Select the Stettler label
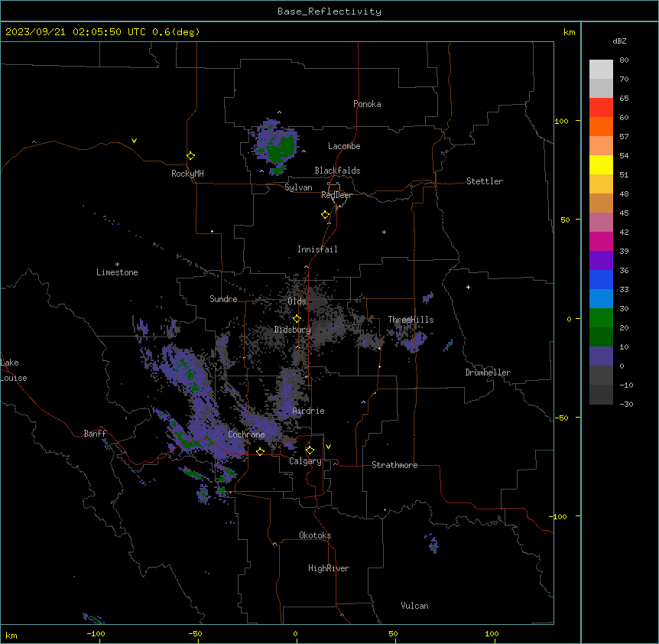The width and height of the screenshot is (659, 644). pos(485,181)
